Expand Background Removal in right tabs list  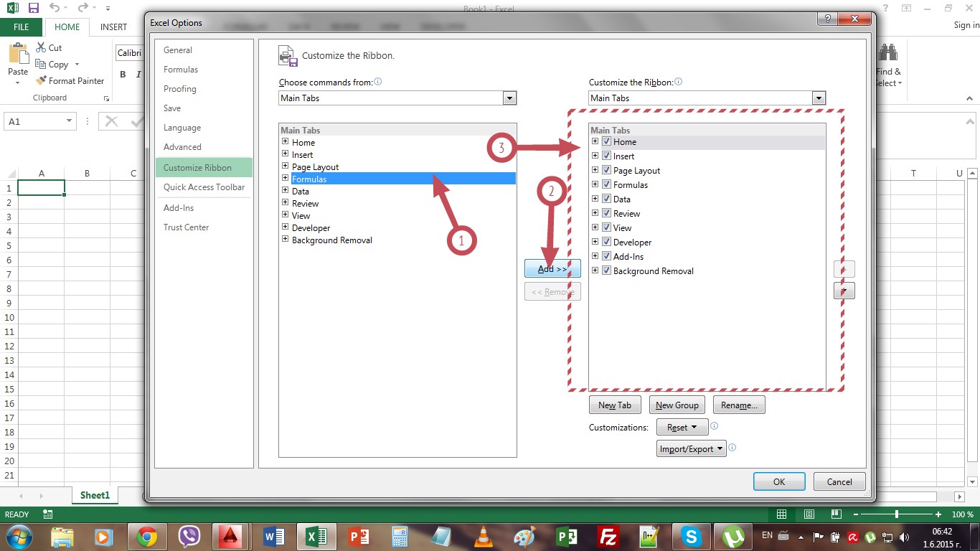tap(595, 270)
